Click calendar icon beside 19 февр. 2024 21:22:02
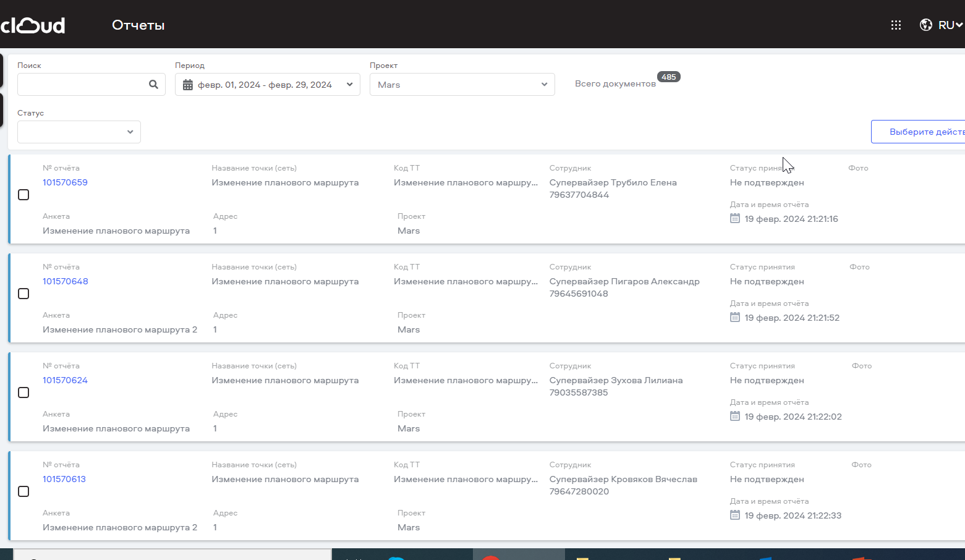 [x=735, y=416]
